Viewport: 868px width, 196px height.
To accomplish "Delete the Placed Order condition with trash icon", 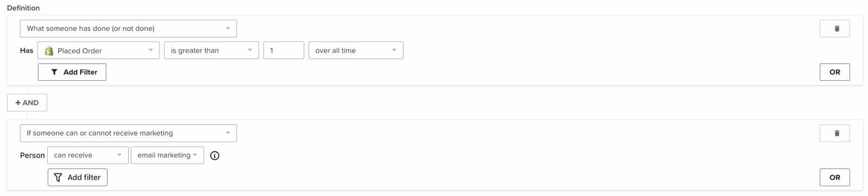I will point(834,29).
